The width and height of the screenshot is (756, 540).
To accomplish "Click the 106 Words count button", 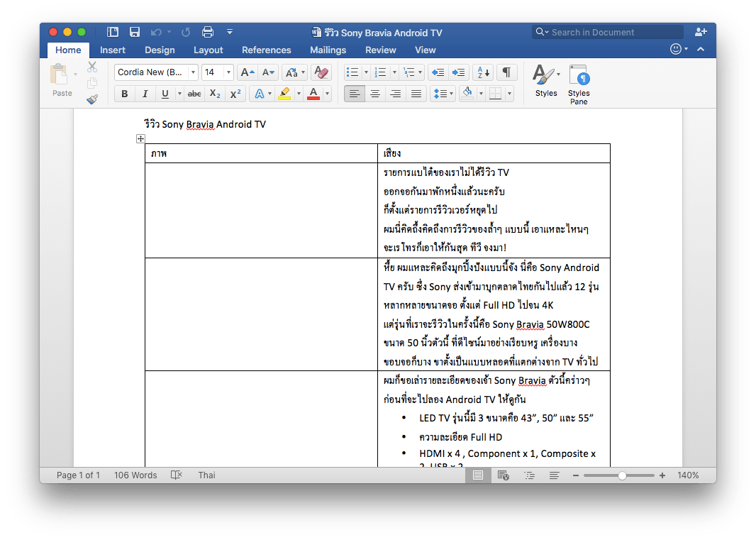I will 135,475.
